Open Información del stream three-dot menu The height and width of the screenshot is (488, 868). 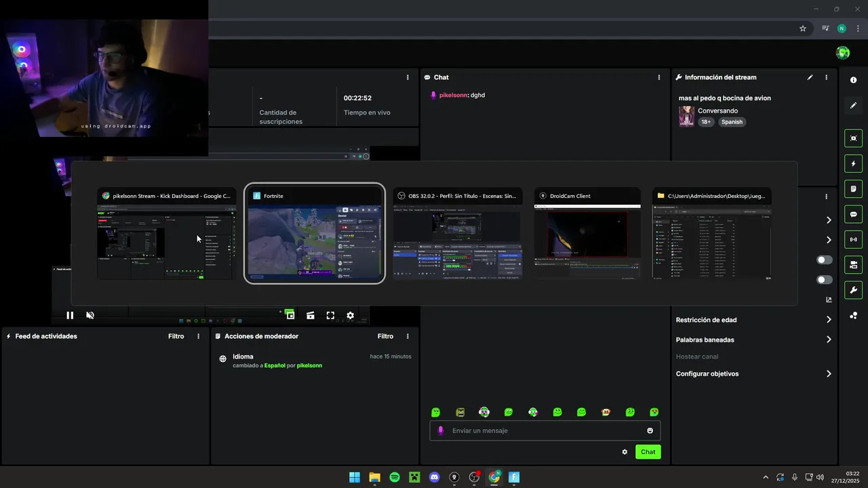[826, 77]
